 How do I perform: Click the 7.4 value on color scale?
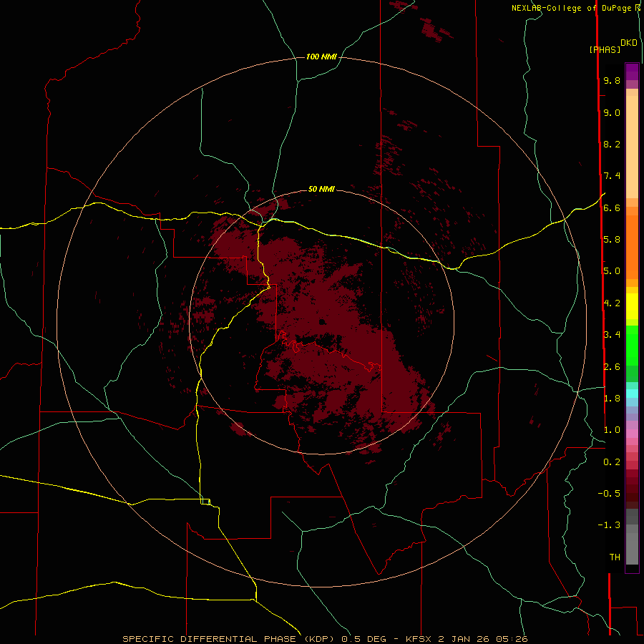tap(612, 176)
